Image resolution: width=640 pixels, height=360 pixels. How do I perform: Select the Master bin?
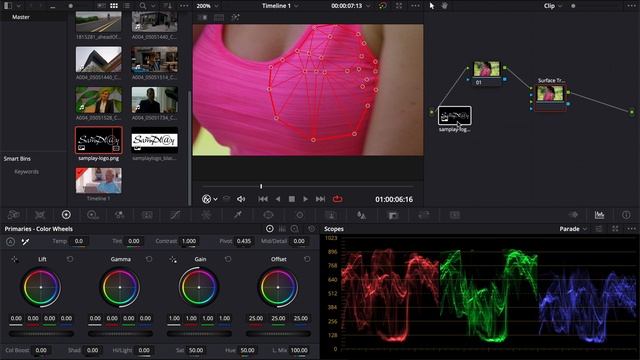21,17
